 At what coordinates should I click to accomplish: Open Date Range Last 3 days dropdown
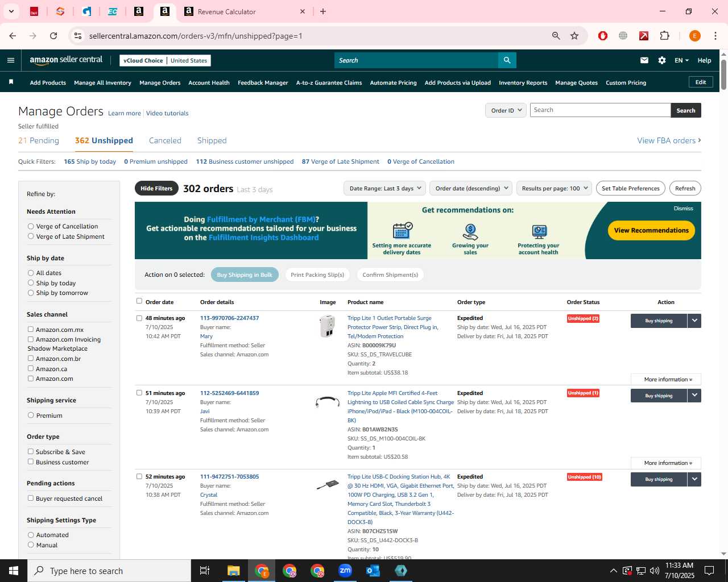click(384, 188)
